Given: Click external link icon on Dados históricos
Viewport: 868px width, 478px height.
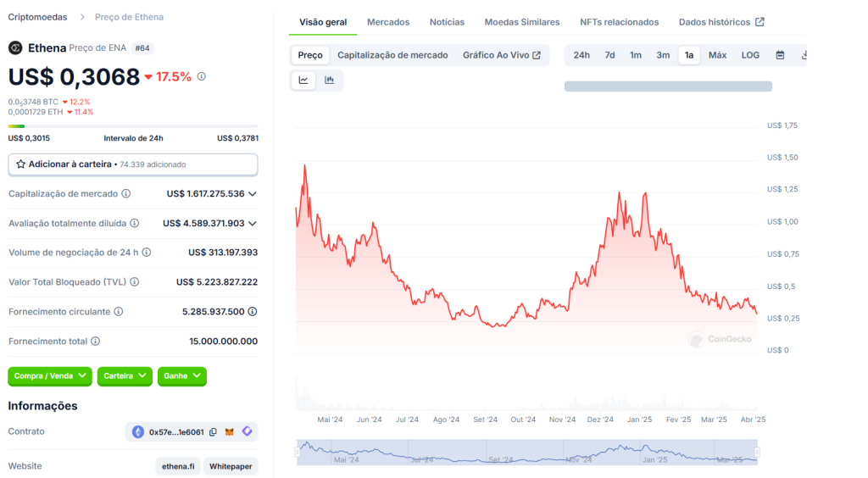Looking at the screenshot, I should [760, 22].
